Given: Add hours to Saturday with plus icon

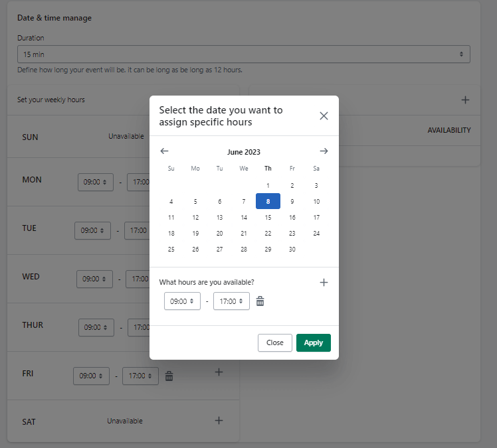Looking at the screenshot, I should (x=219, y=421).
